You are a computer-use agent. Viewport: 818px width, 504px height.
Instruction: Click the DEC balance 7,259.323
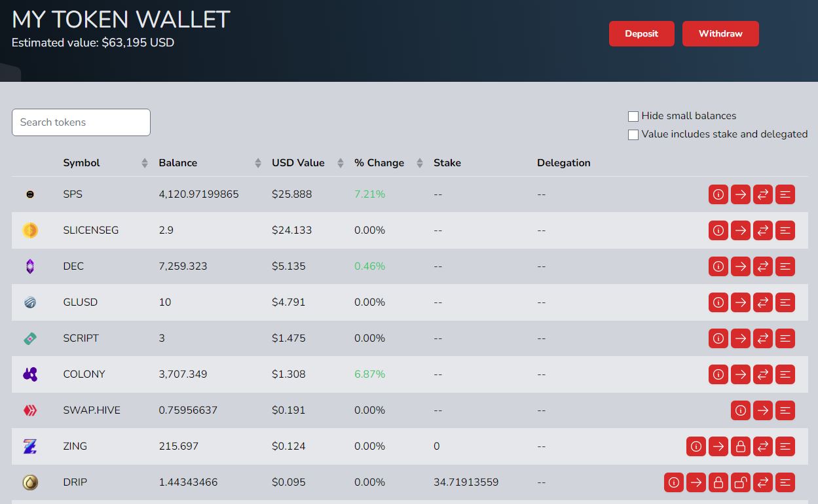point(183,266)
